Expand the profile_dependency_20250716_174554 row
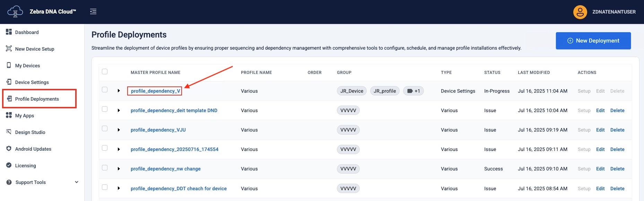The image size is (644, 201). (x=119, y=149)
